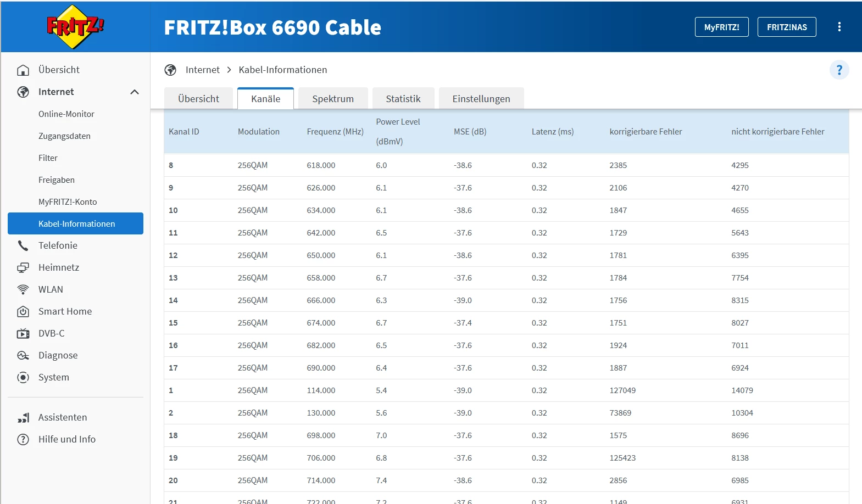The height and width of the screenshot is (504, 862).
Task: Click uncorrectable errors value 8315
Action: tap(740, 300)
